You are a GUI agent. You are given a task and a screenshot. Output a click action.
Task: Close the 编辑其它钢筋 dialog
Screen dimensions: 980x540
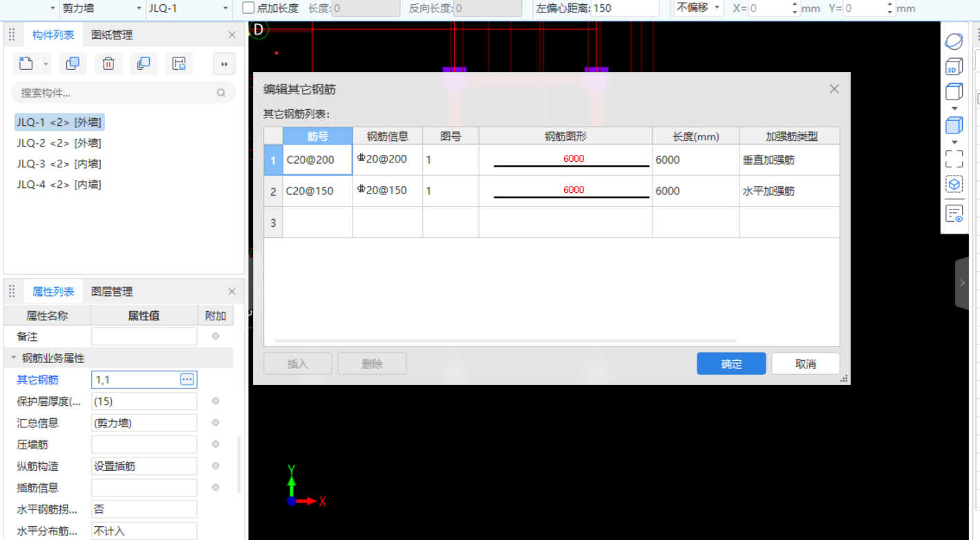(834, 89)
